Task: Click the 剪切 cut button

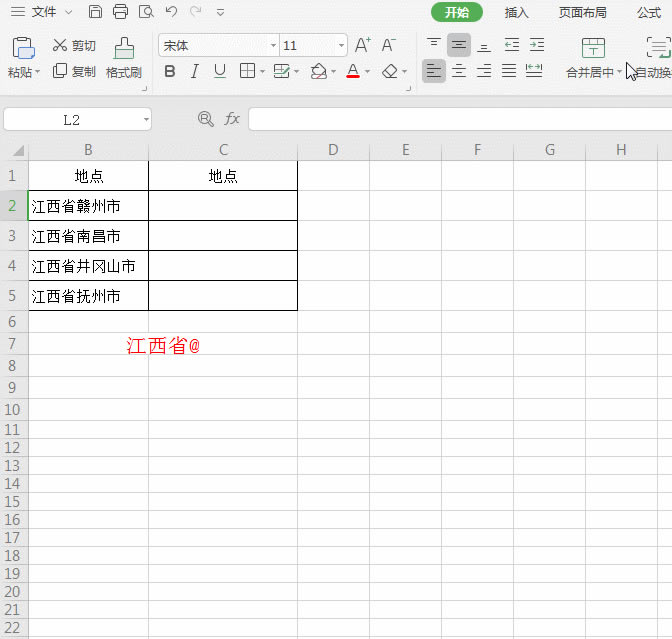Action: point(74,45)
